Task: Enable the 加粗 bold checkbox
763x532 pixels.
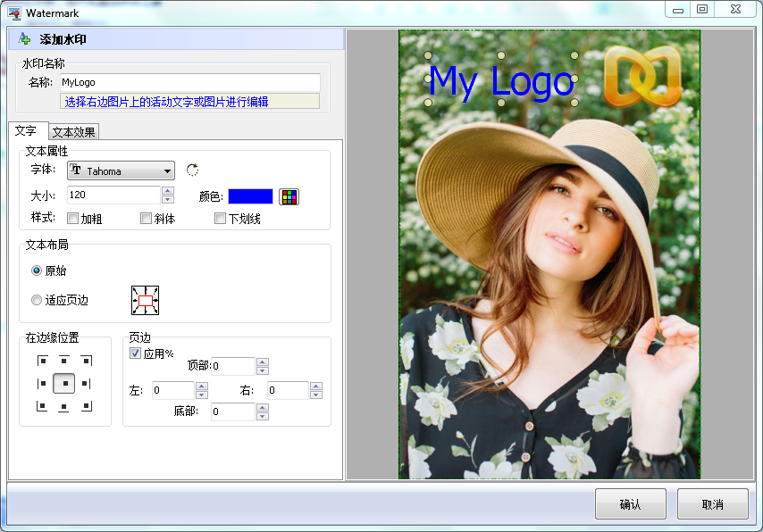Action: click(x=73, y=219)
